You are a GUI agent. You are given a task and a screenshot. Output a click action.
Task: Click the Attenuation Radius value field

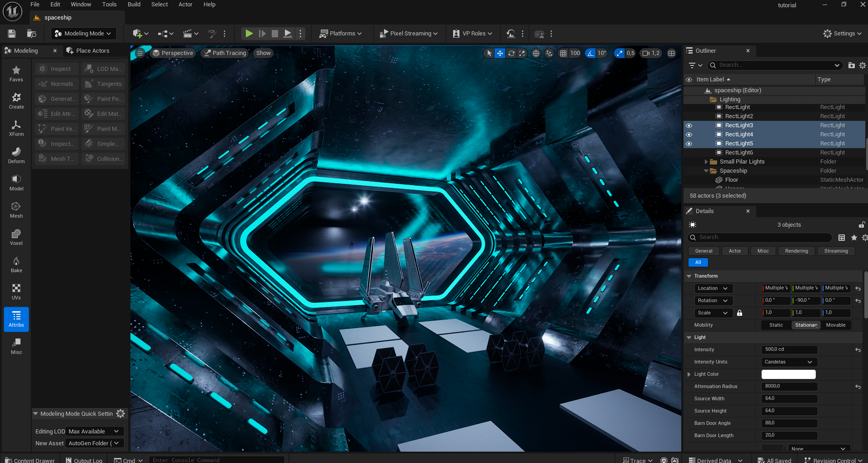tap(789, 387)
